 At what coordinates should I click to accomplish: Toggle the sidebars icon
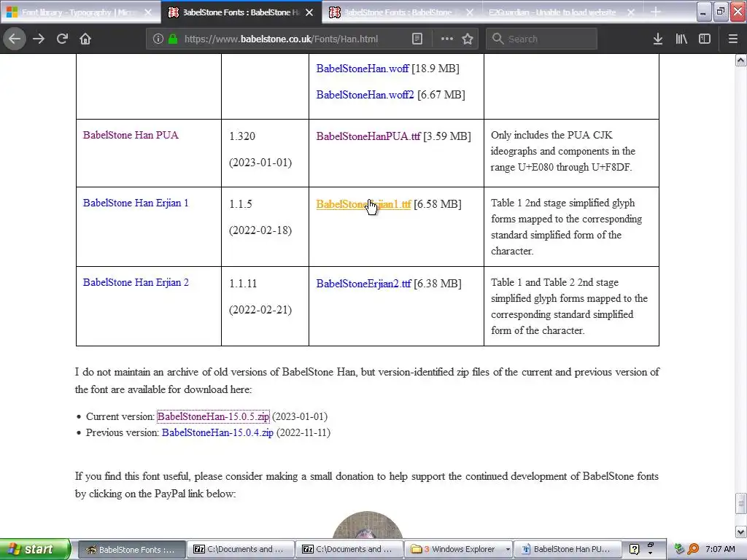pyautogui.click(x=705, y=39)
